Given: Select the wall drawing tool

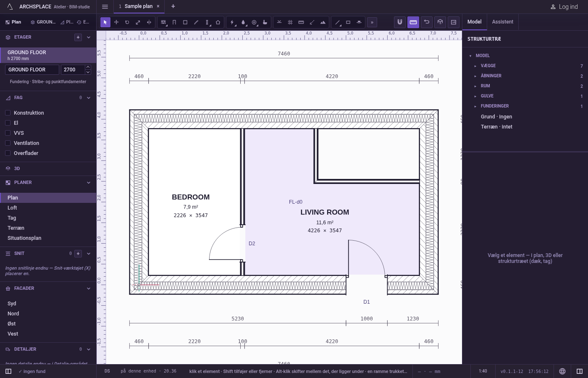Looking at the screenshot, I should (x=163, y=22).
